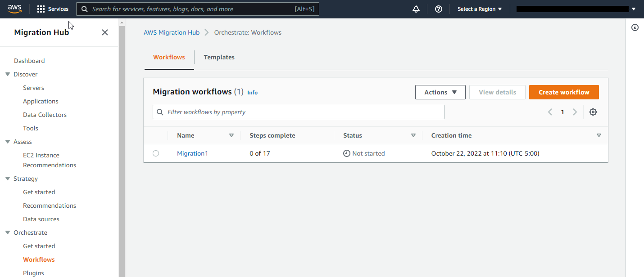
Task: Open the Services grid menu
Action: pos(53,9)
